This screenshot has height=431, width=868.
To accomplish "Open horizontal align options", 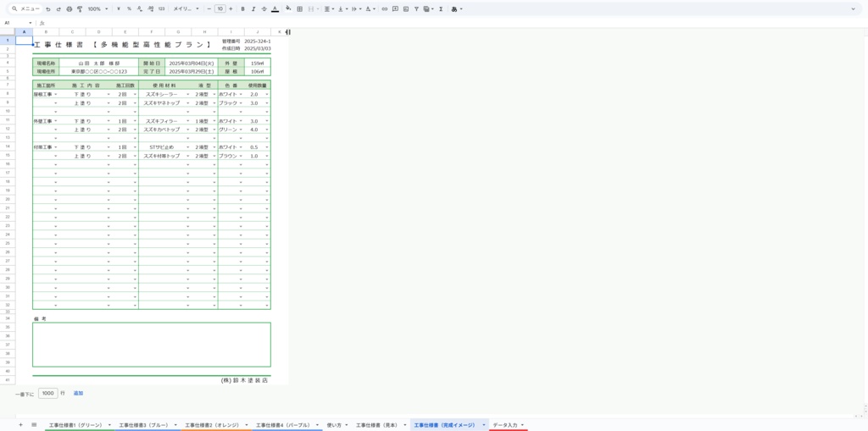I will point(328,8).
